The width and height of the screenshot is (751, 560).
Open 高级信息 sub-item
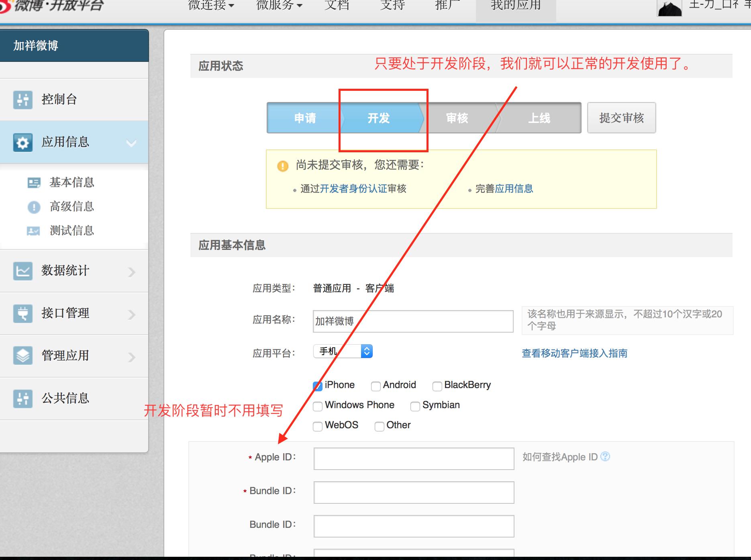pos(72,207)
